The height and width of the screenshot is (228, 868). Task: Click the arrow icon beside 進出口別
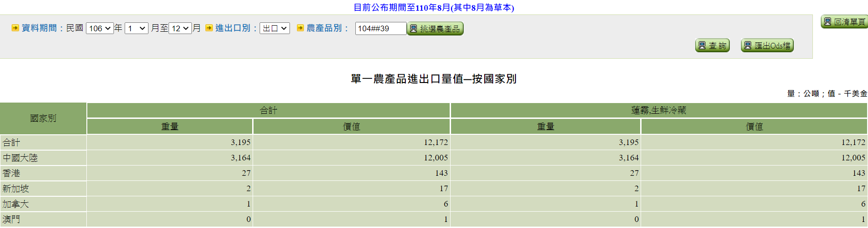209,28
